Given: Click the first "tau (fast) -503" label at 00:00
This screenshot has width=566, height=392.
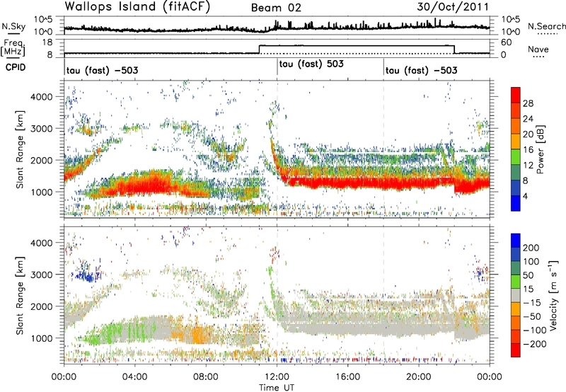Looking at the screenshot, I should click(x=102, y=70).
